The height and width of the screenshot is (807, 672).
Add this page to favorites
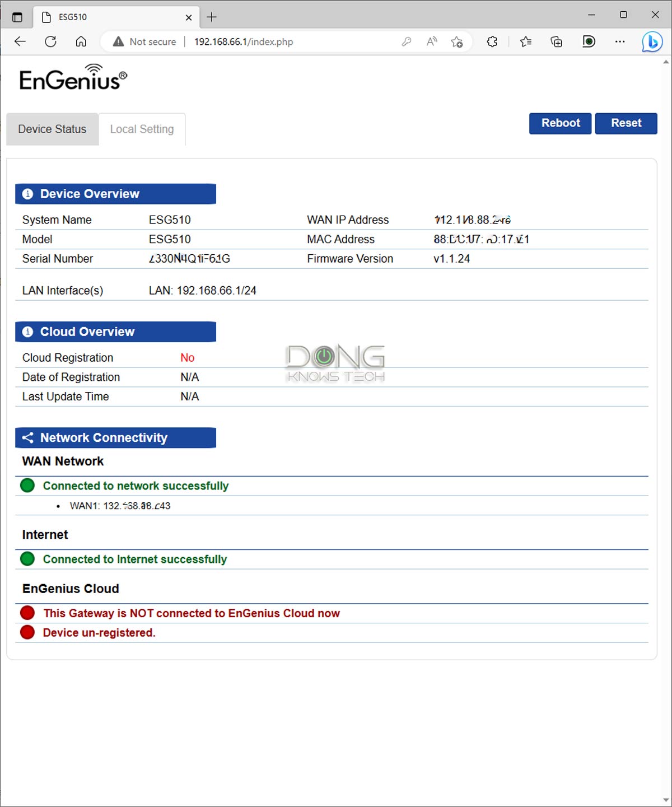(457, 41)
